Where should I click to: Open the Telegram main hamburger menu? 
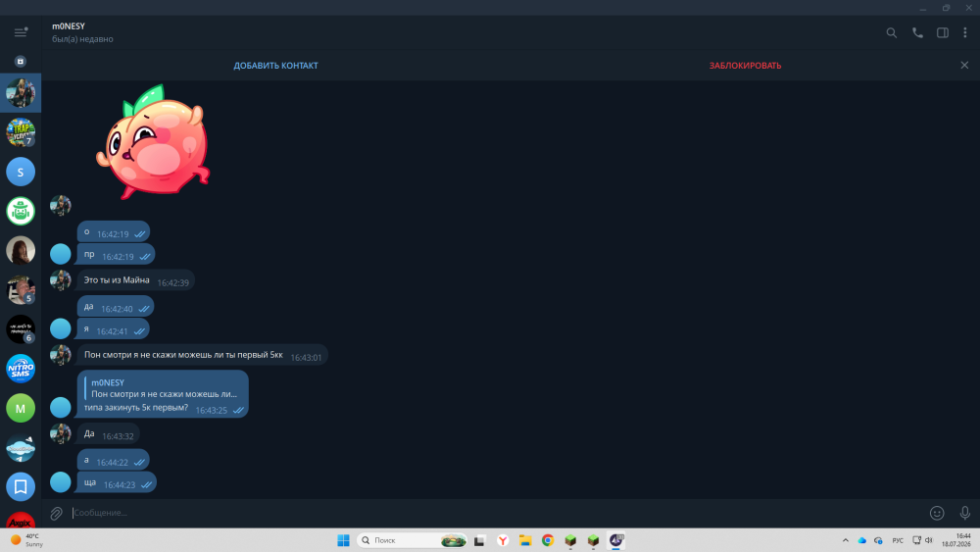[x=21, y=32]
